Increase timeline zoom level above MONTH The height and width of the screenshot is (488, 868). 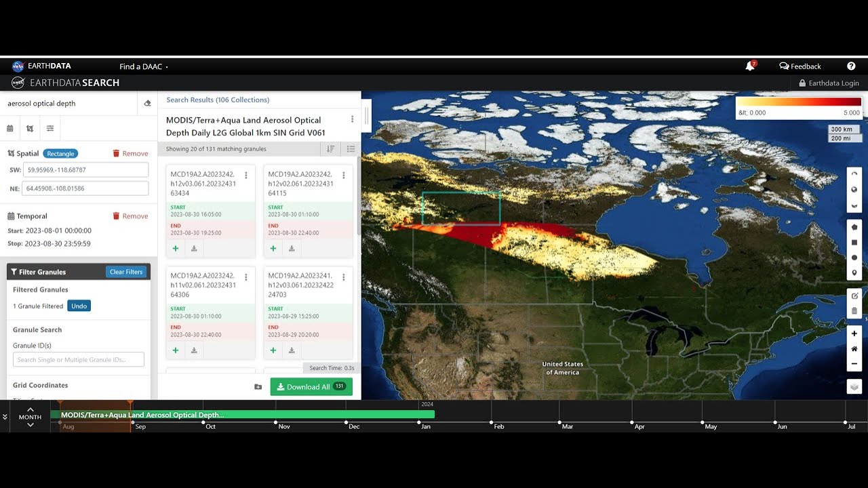point(31,409)
